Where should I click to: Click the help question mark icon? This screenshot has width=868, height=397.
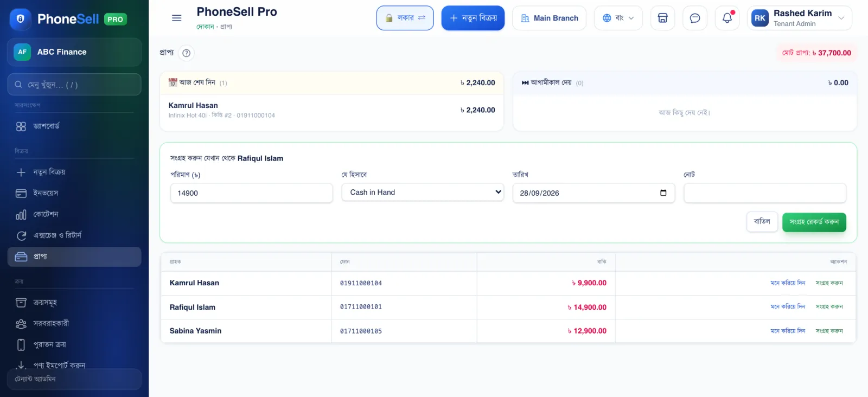tap(186, 53)
